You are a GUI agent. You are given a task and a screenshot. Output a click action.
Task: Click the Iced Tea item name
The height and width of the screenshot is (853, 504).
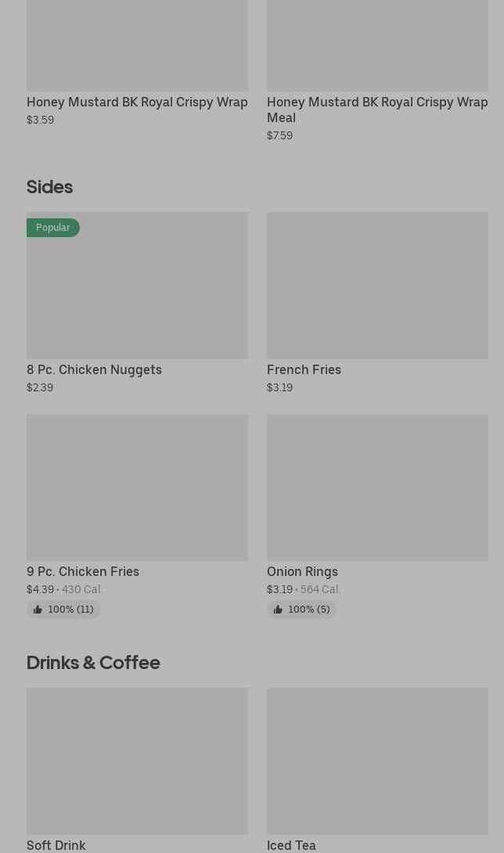[291, 845]
